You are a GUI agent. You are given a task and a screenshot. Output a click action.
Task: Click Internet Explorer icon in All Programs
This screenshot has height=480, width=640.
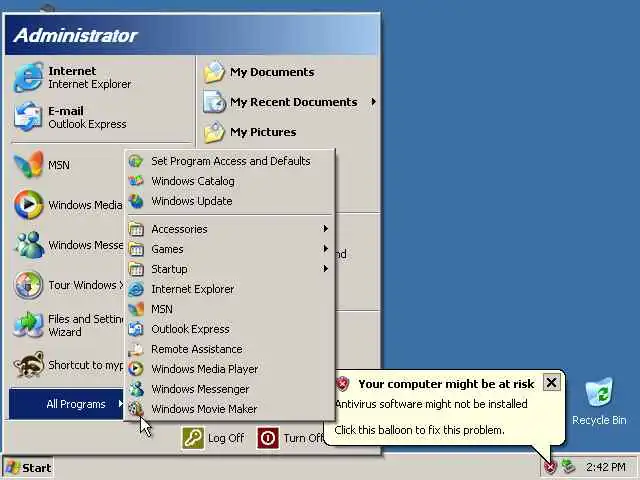136,289
